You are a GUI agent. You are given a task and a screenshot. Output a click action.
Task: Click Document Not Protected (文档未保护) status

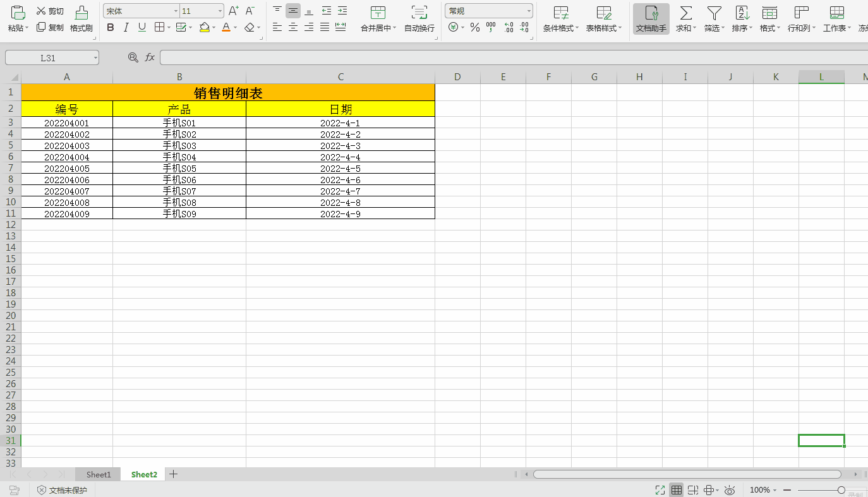click(62, 490)
